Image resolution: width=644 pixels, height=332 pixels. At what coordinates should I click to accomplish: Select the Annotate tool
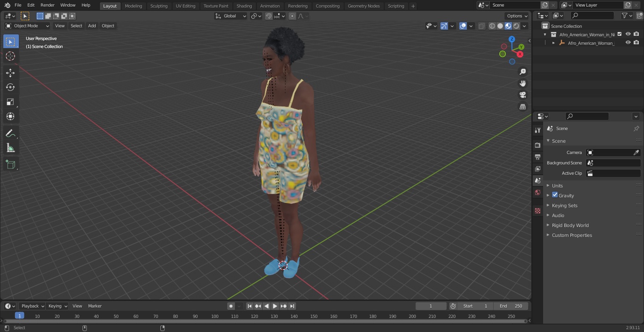[10, 133]
